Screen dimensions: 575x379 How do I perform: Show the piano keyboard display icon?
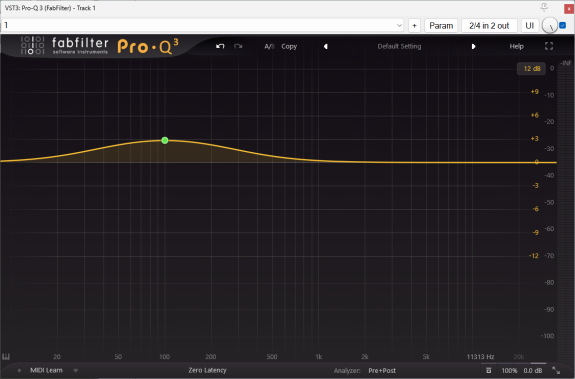point(6,357)
